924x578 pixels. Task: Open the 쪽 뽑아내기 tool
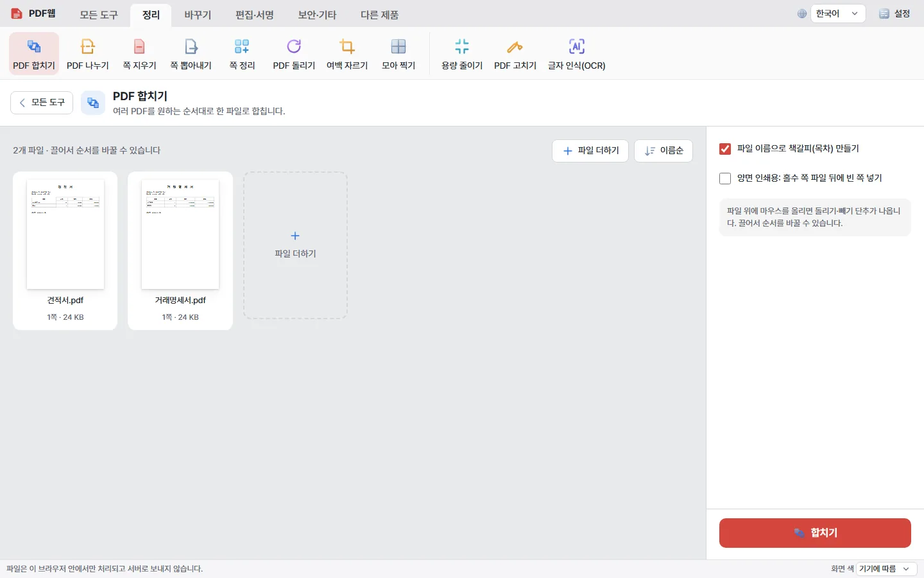click(191, 54)
